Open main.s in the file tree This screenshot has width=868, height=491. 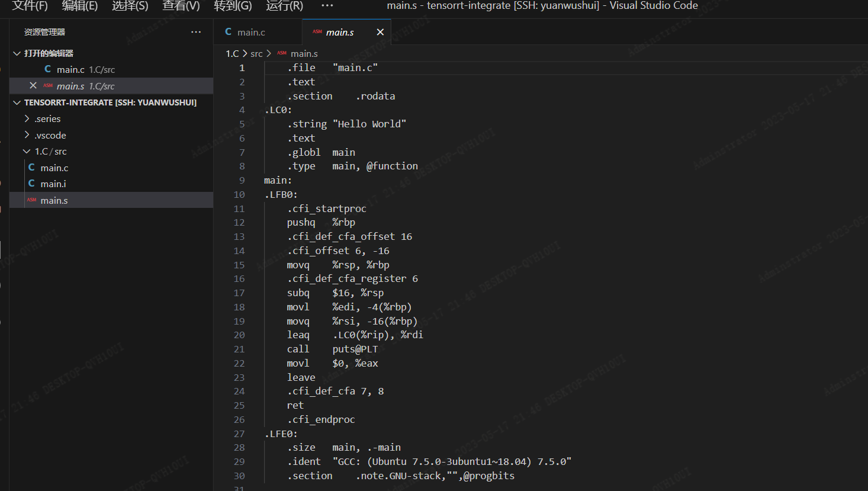tap(111, 200)
